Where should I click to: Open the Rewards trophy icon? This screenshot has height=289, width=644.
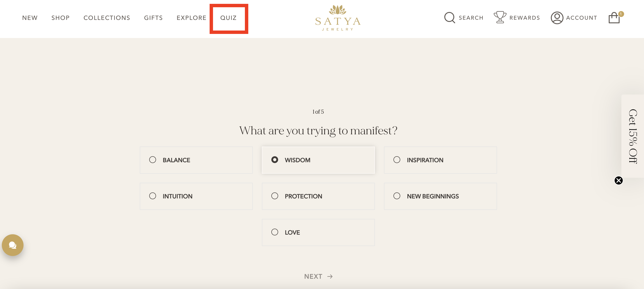point(500,17)
